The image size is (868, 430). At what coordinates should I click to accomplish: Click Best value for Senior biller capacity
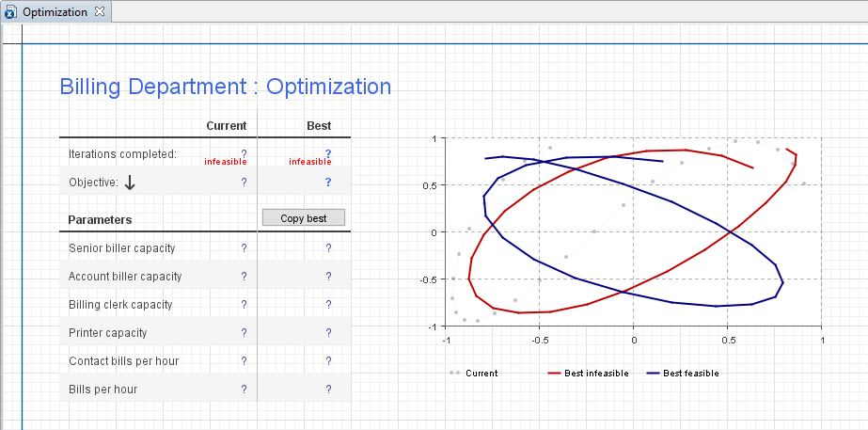(328, 248)
